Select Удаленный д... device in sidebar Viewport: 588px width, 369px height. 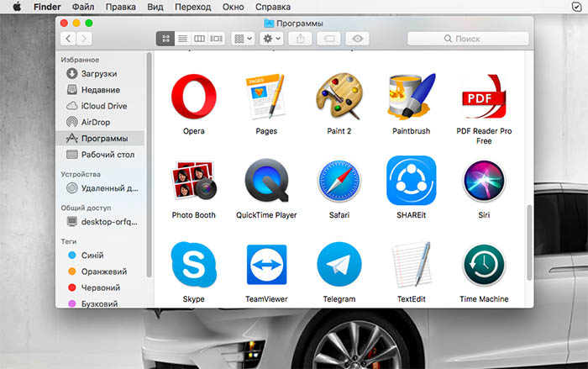click(99, 188)
